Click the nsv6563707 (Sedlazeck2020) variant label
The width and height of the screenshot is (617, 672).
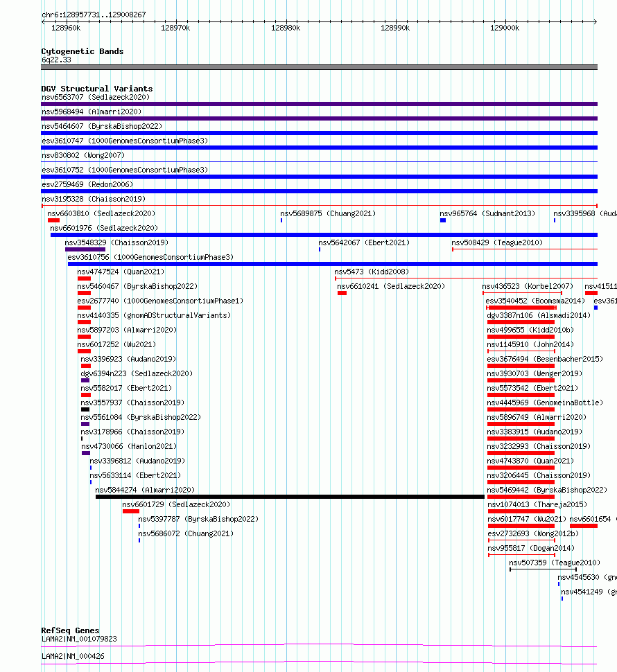(96, 97)
